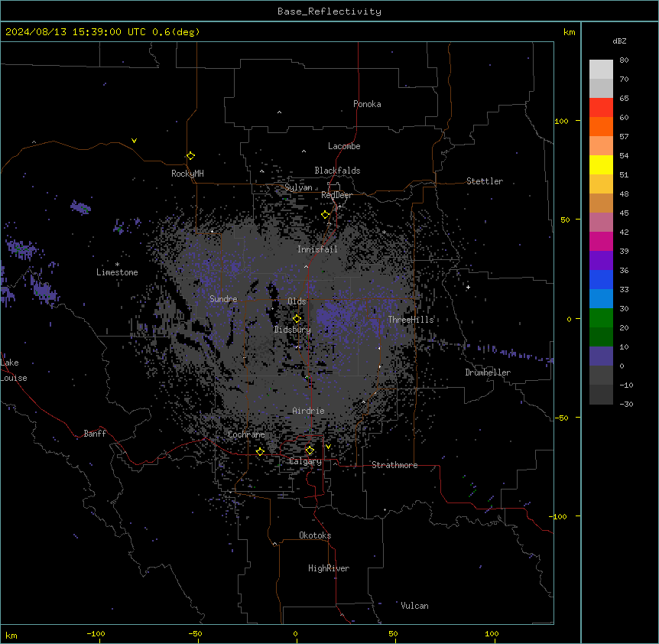Select the yellow diamond marker between Olds and Didsbury
Viewport: 659px width, 644px height.
pos(297,319)
